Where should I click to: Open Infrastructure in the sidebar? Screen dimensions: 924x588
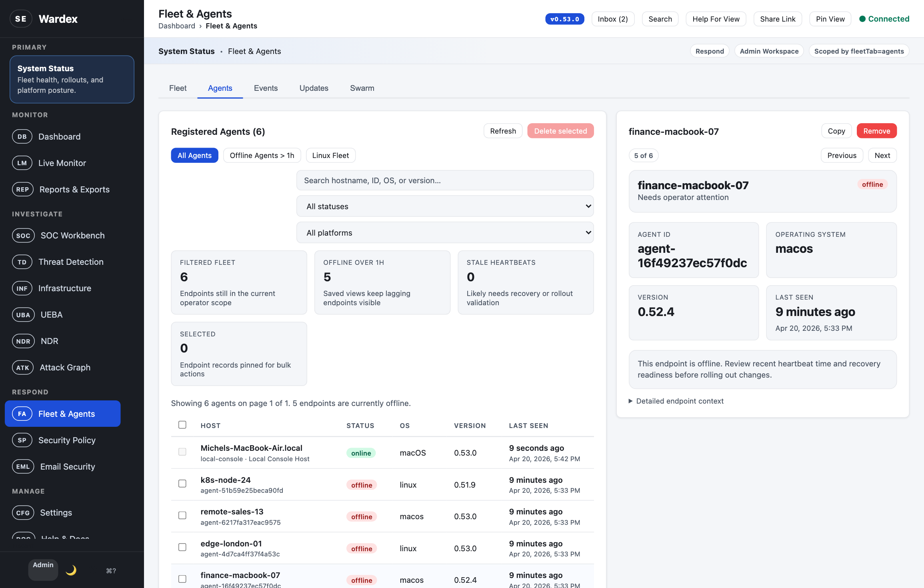coord(64,288)
